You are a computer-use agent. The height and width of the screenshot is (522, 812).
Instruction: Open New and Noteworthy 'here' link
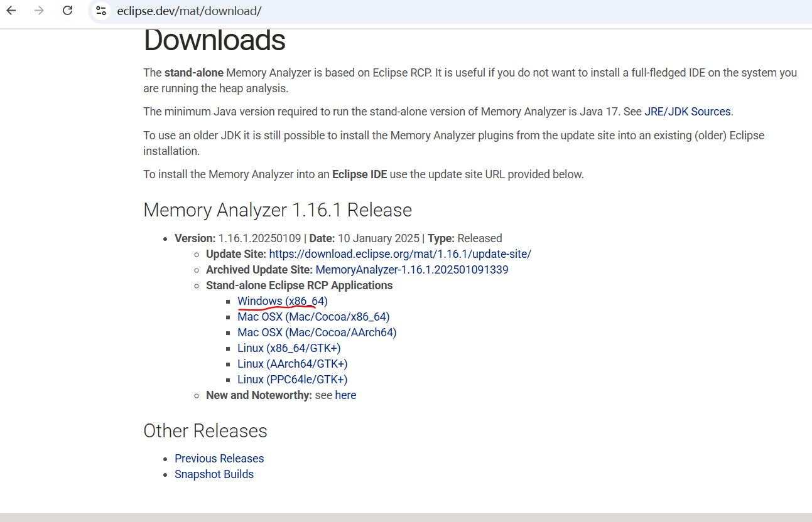345,395
